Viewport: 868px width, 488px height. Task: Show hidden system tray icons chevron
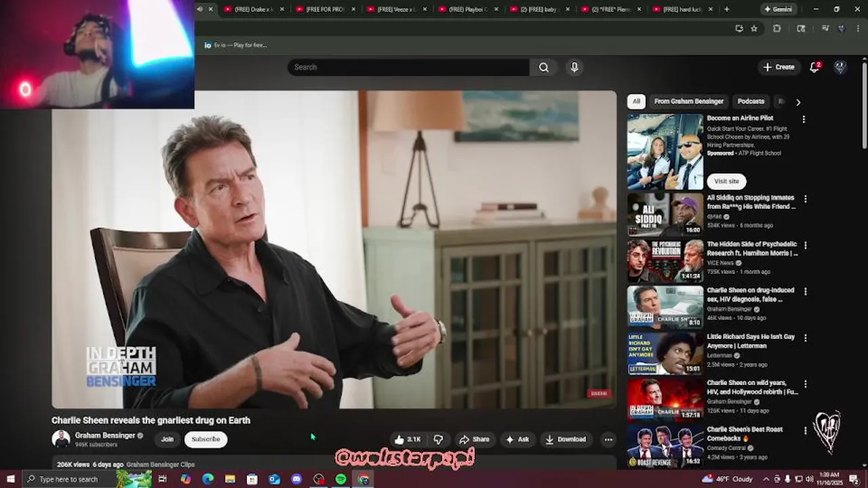coord(766,479)
